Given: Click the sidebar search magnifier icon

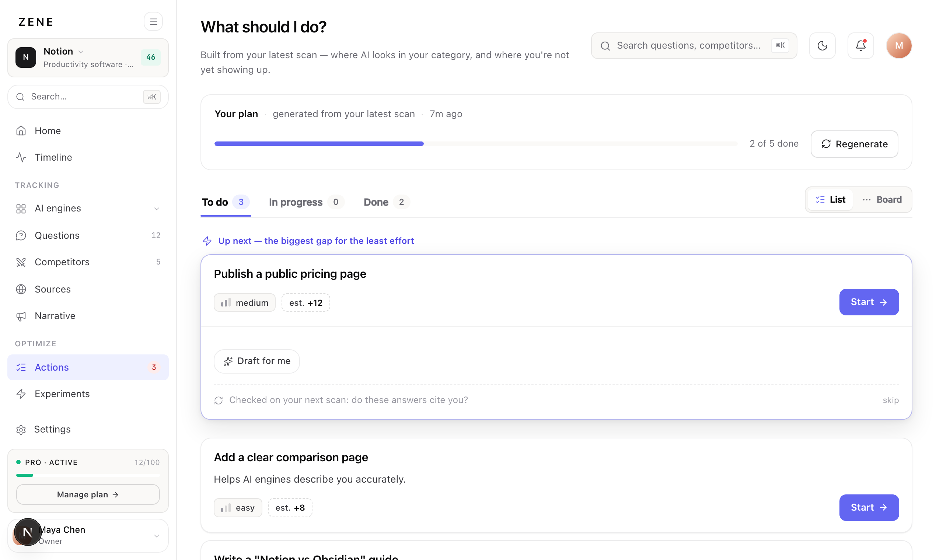Looking at the screenshot, I should tap(20, 97).
